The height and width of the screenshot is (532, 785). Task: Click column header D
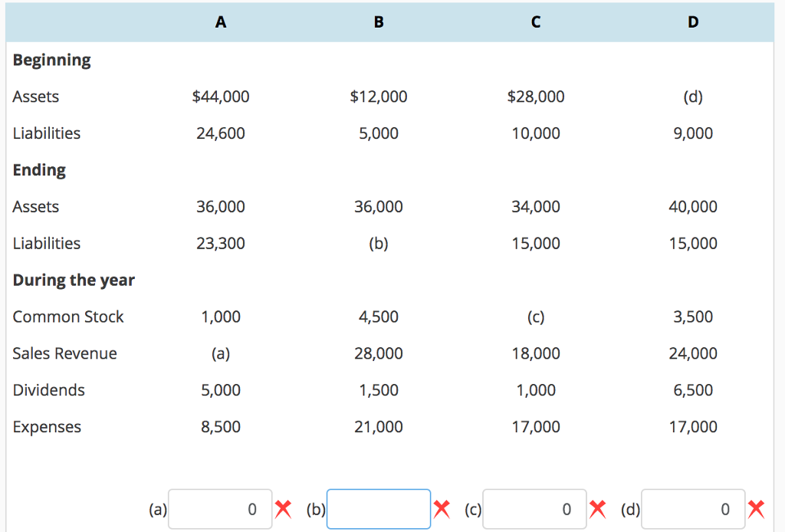tap(693, 23)
